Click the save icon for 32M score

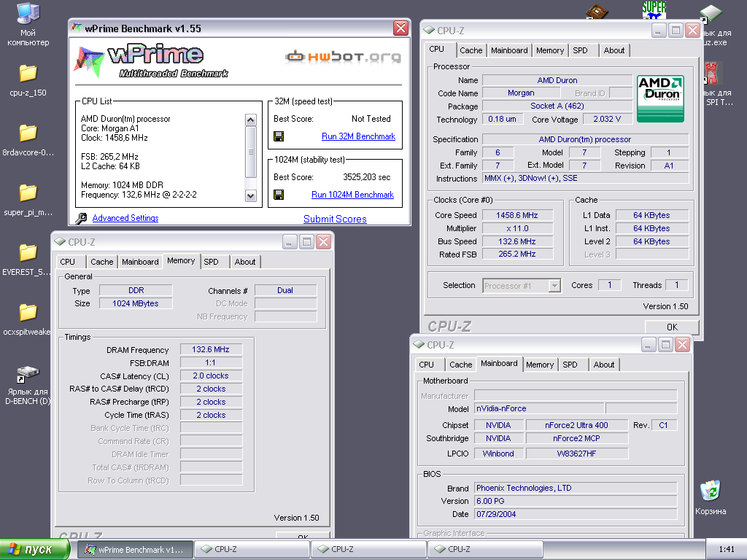(x=279, y=136)
